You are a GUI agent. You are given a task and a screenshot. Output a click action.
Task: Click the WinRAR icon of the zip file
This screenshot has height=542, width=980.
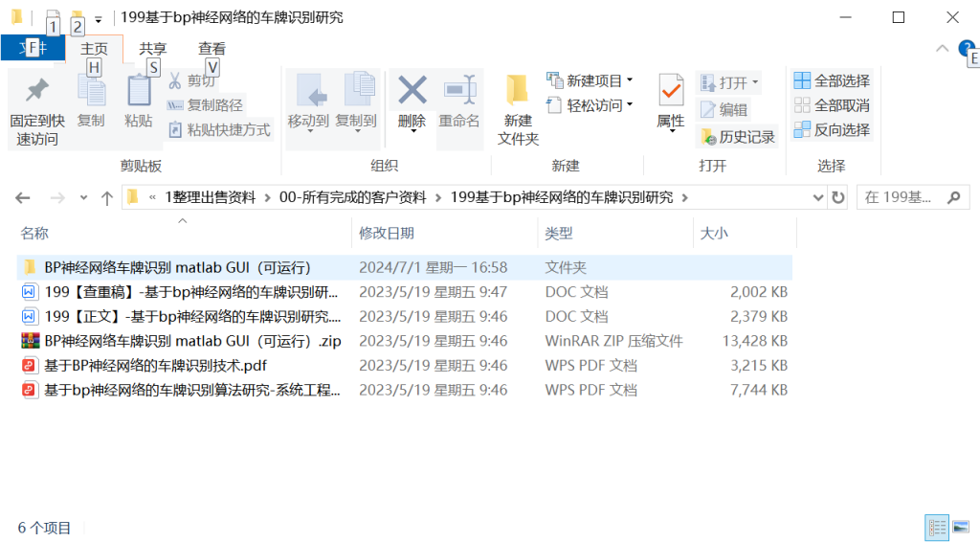tap(30, 341)
